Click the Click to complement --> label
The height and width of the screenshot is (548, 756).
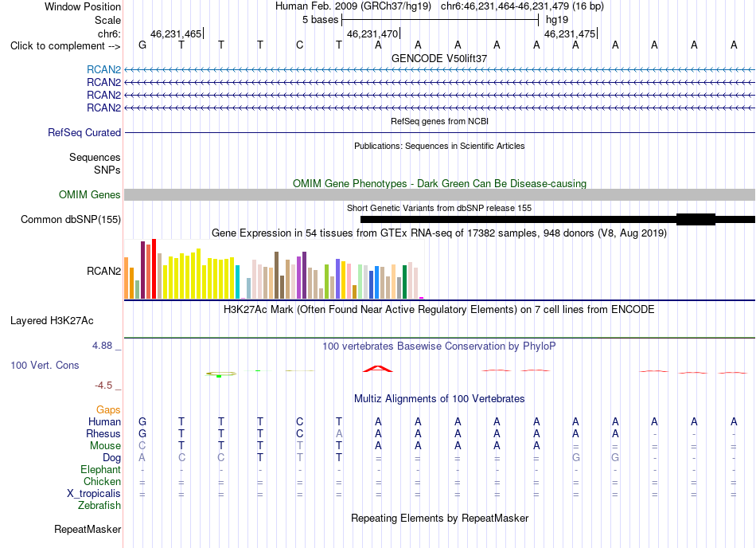65,46
